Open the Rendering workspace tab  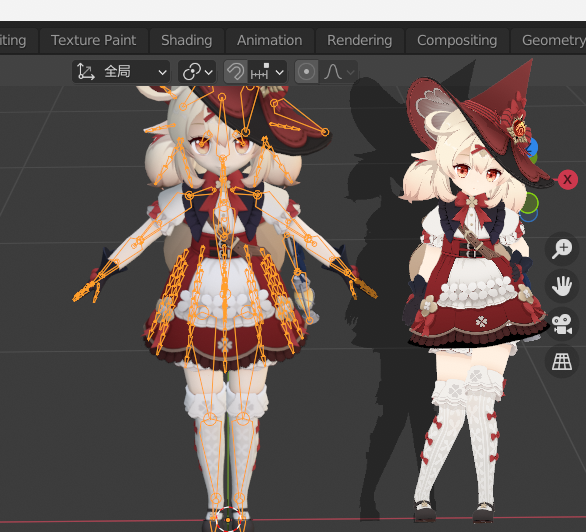click(360, 40)
